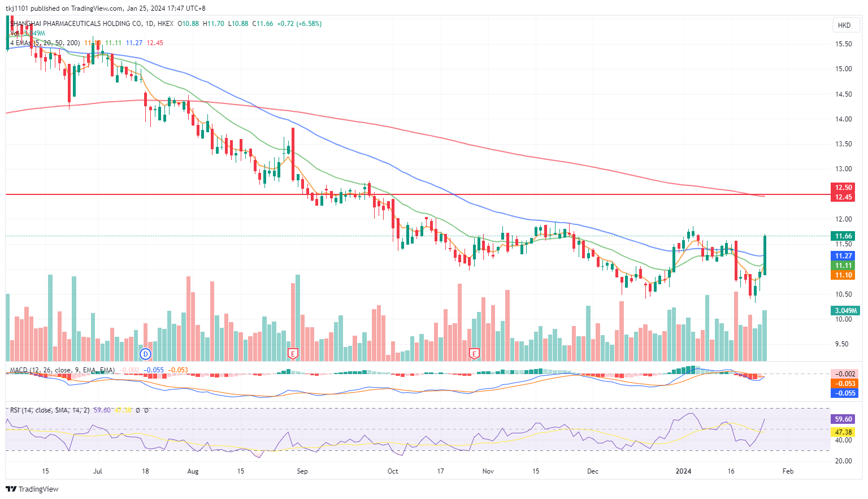
Task: Click the 'Dec' label on the time axis
Action: 592,471
